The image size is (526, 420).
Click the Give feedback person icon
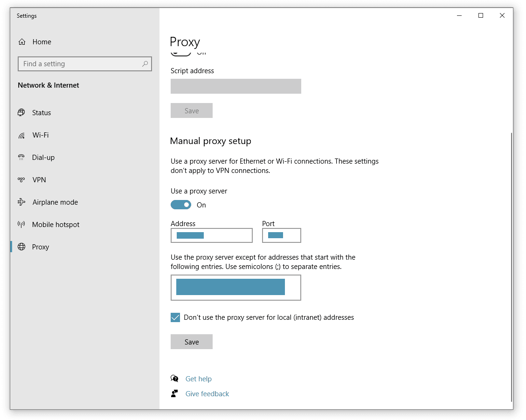pos(174,393)
